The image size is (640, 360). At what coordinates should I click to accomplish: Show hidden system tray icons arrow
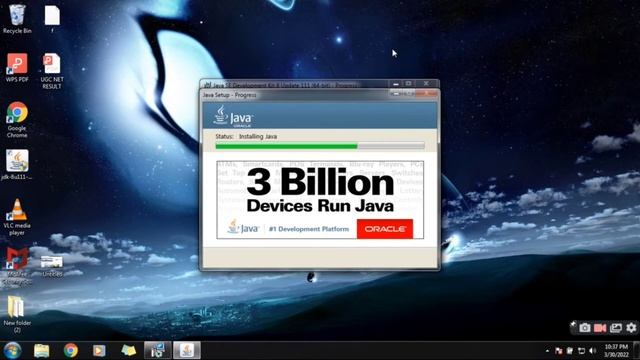pyautogui.click(x=547, y=351)
